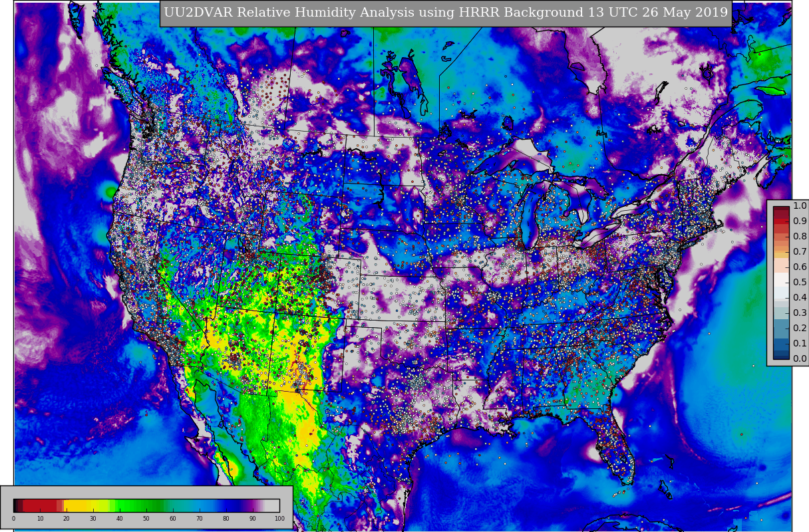Image resolution: width=809 pixels, height=532 pixels.
Task: Click the 10 tick label on the humidity colorbar
Action: (40, 519)
